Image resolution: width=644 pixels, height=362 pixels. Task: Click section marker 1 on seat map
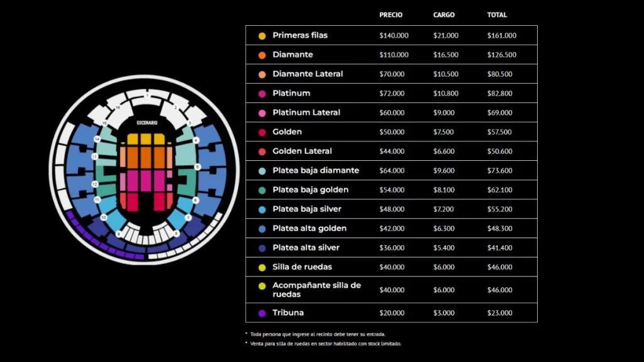point(148,96)
